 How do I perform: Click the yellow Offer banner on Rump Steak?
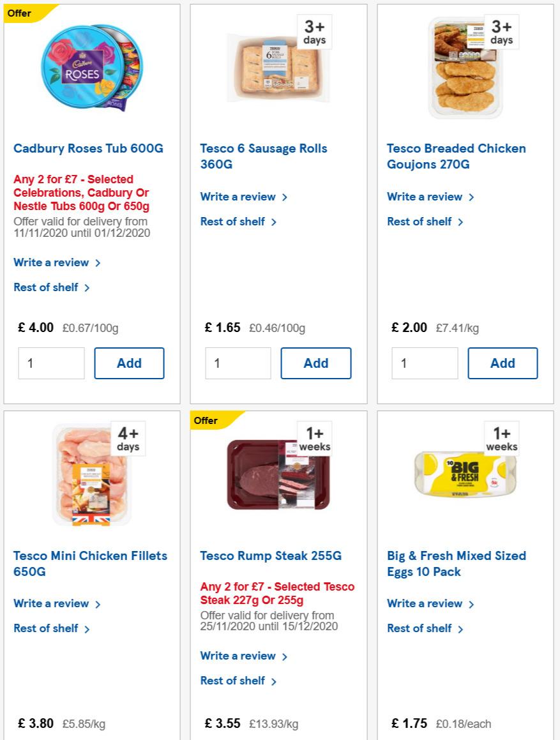tap(206, 420)
